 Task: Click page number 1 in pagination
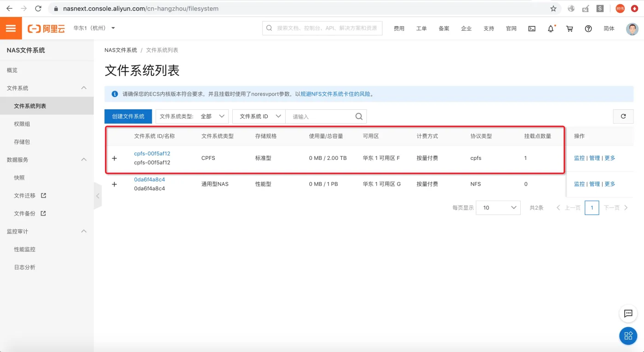[592, 208]
